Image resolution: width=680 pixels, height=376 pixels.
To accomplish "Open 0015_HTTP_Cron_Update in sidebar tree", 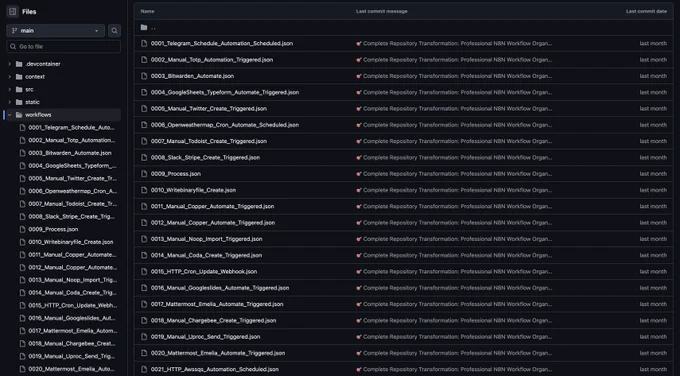I will (x=73, y=305).
